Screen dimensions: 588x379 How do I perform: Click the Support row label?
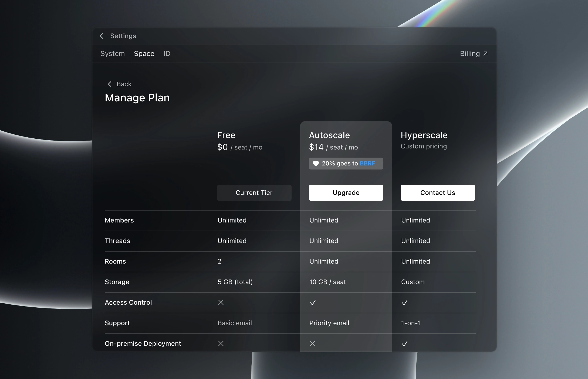tap(117, 323)
